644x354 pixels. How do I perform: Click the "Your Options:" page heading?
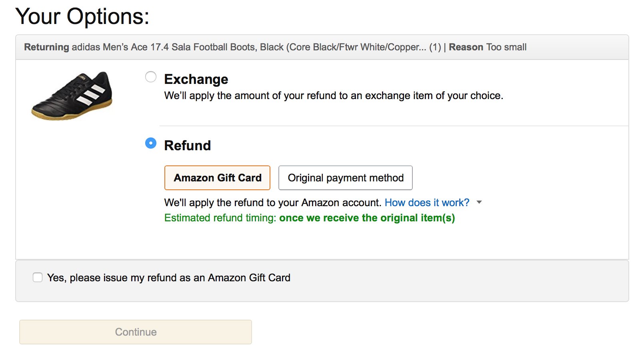82,16
